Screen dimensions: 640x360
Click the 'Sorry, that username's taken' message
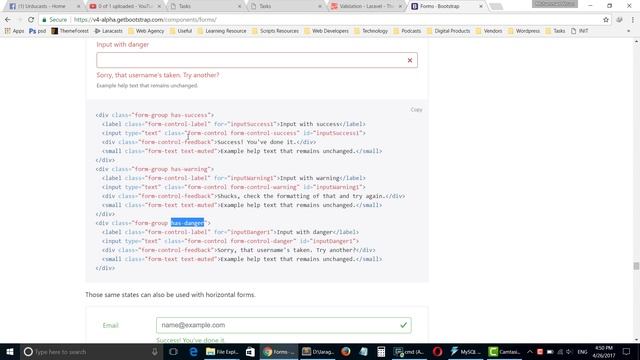coord(158,75)
